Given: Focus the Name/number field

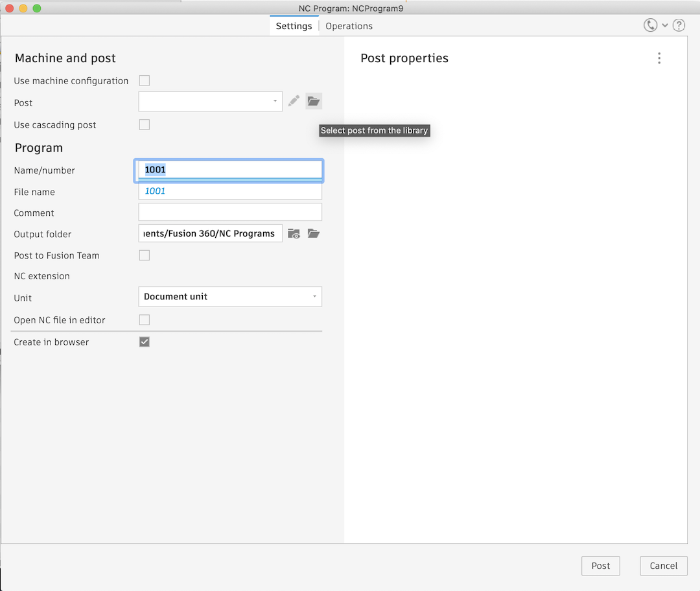Looking at the screenshot, I should (230, 170).
